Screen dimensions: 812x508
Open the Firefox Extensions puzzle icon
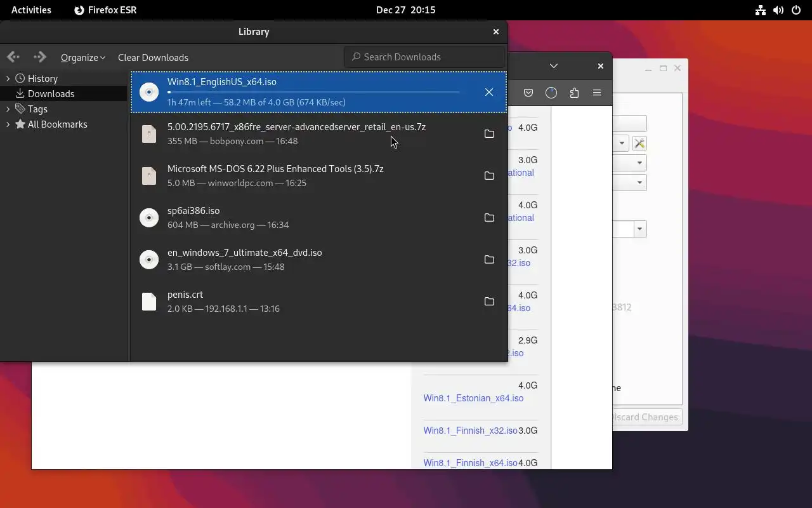(x=574, y=93)
